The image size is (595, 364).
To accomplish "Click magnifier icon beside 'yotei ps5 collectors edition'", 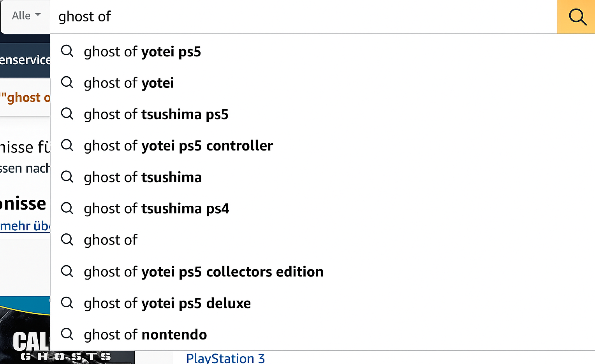I will 67,271.
